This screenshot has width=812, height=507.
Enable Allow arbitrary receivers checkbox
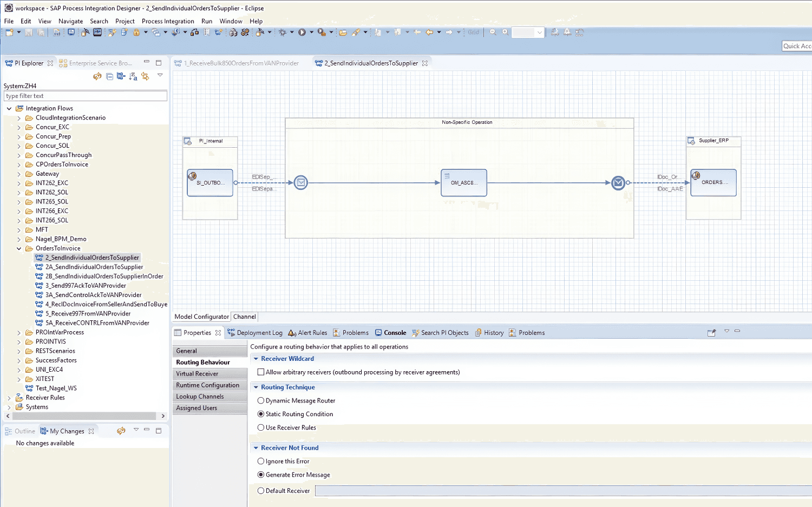coord(261,372)
